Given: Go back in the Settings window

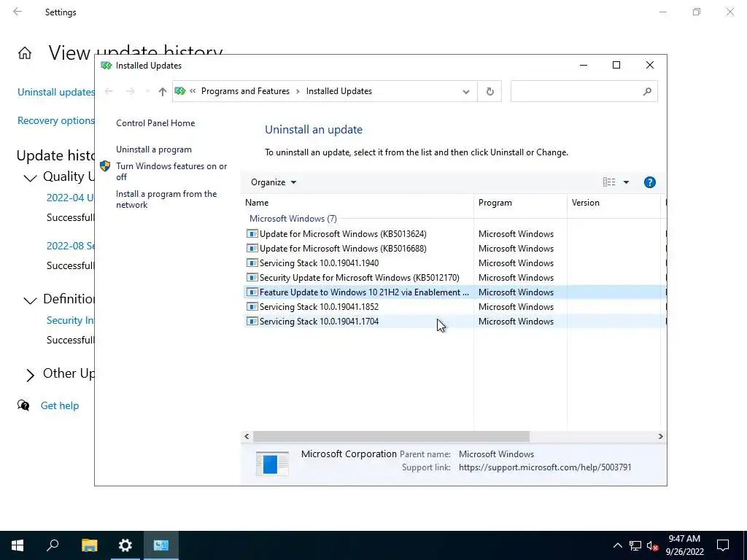Looking at the screenshot, I should point(18,12).
